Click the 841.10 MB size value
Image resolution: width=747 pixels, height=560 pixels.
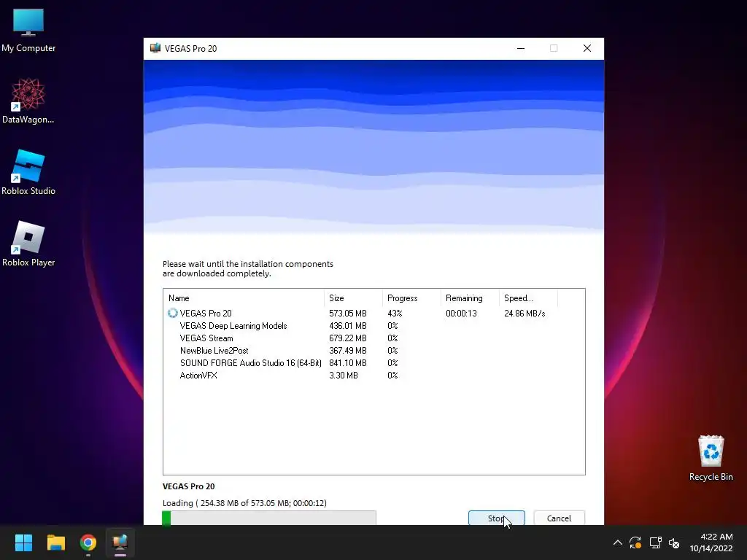[x=348, y=363]
